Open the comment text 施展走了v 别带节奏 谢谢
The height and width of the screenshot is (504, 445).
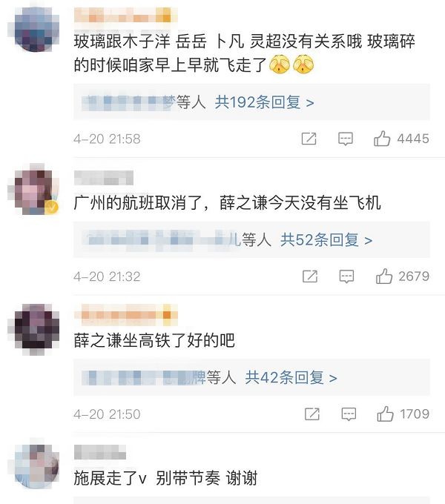165,478
